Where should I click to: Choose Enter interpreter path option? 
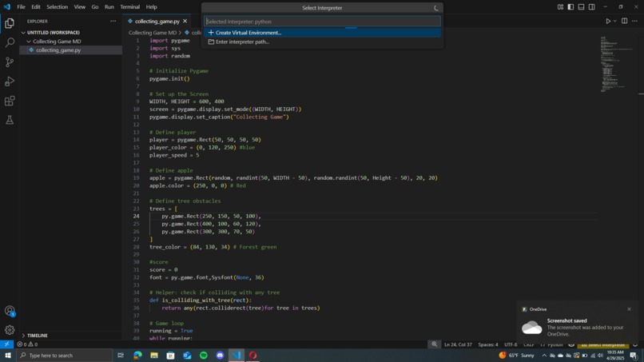(323, 42)
